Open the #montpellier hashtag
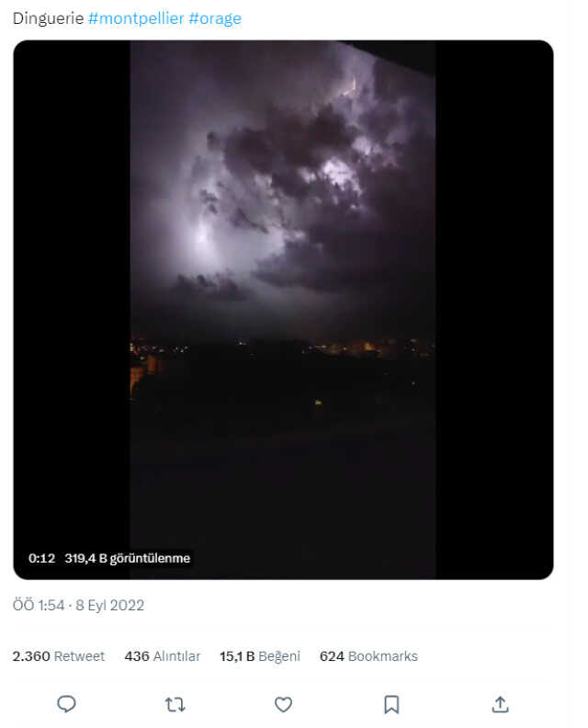588x728 pixels. pyautogui.click(x=136, y=18)
